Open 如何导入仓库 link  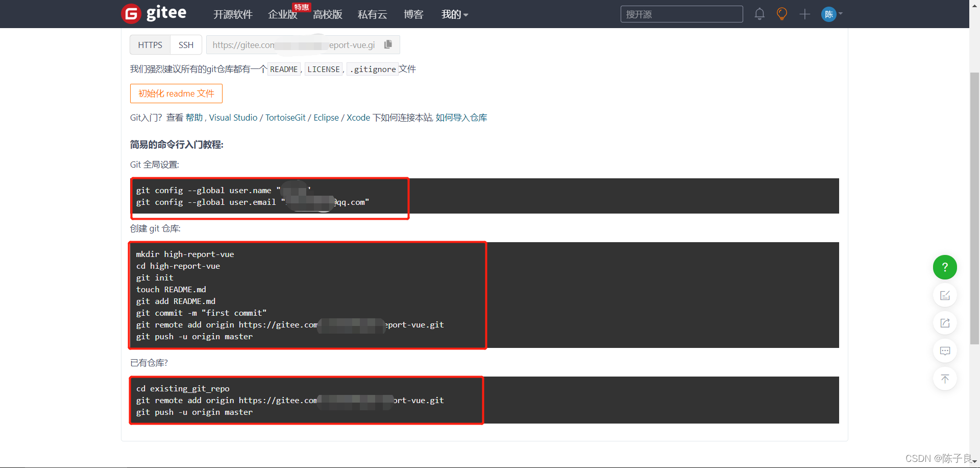pyautogui.click(x=461, y=118)
